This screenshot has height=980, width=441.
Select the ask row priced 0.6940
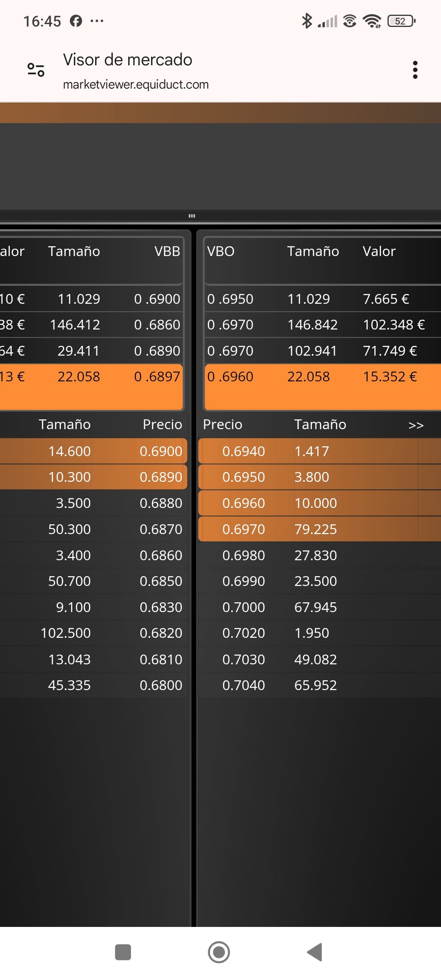[320, 451]
